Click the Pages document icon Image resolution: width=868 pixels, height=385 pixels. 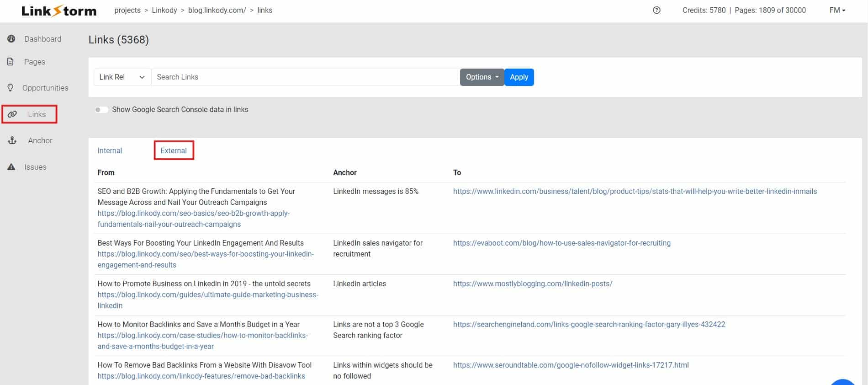click(11, 62)
